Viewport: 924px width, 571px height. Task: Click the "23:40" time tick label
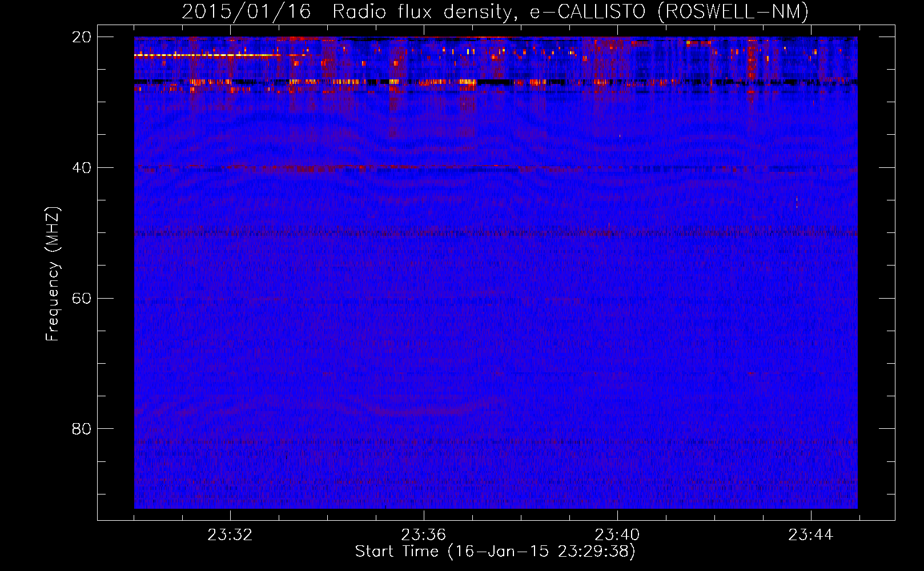click(617, 535)
